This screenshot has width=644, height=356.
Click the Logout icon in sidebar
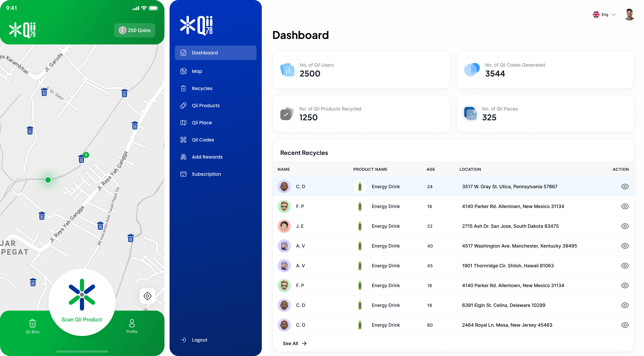[183, 340]
